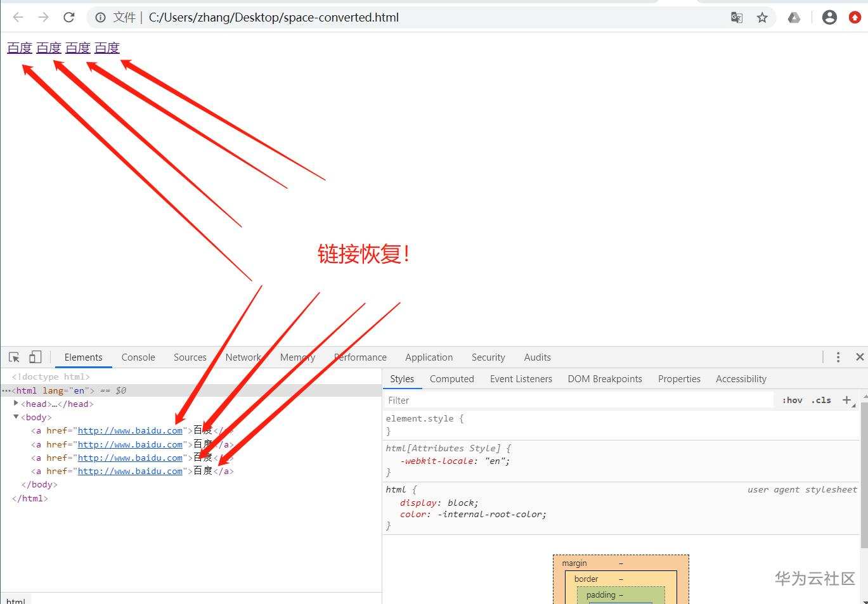Select the closing </html> tag line
The height and width of the screenshot is (604, 868).
point(30,498)
